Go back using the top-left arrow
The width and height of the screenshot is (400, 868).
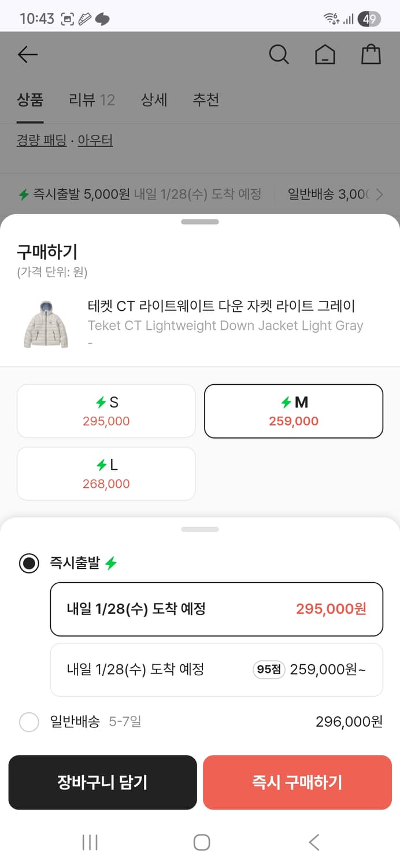pyautogui.click(x=27, y=54)
